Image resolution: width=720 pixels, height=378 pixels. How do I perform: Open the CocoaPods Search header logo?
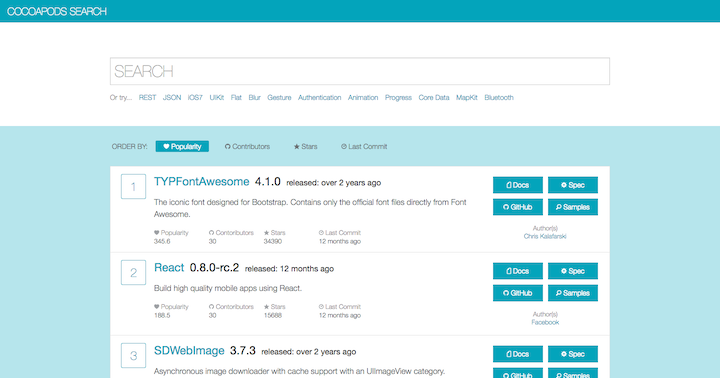pos(56,11)
